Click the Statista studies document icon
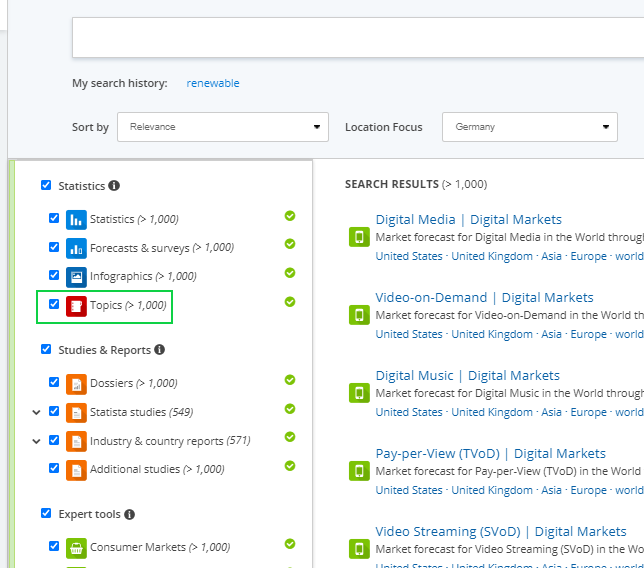Viewport: 644px width, 568px height. click(x=76, y=412)
